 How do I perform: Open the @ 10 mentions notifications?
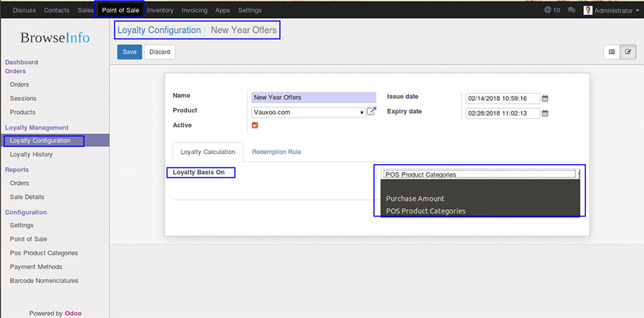point(552,10)
